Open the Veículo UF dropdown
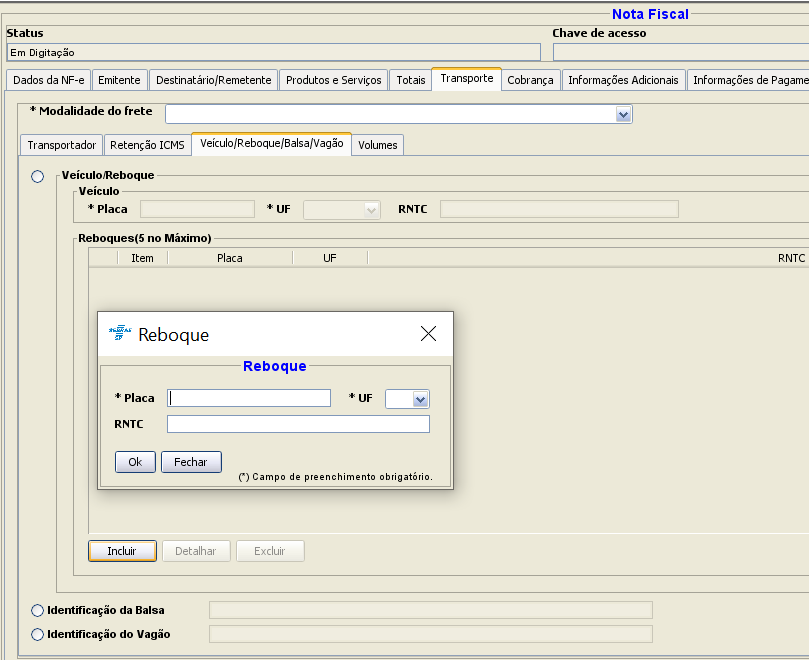The width and height of the screenshot is (809, 660). (x=371, y=210)
